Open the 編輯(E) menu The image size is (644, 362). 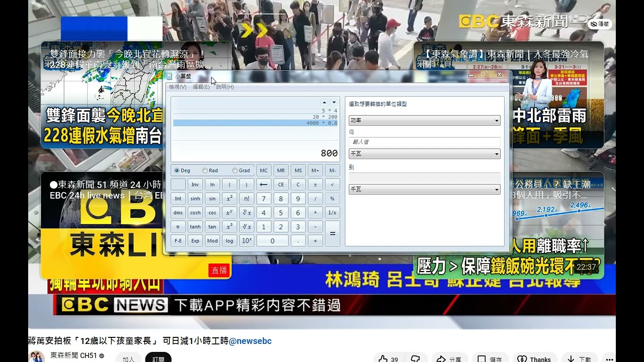pyautogui.click(x=201, y=87)
